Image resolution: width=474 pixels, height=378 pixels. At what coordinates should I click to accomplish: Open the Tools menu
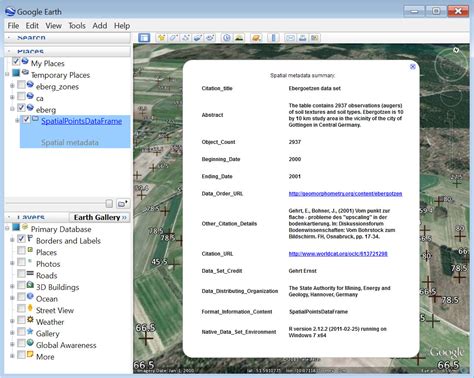point(77,26)
